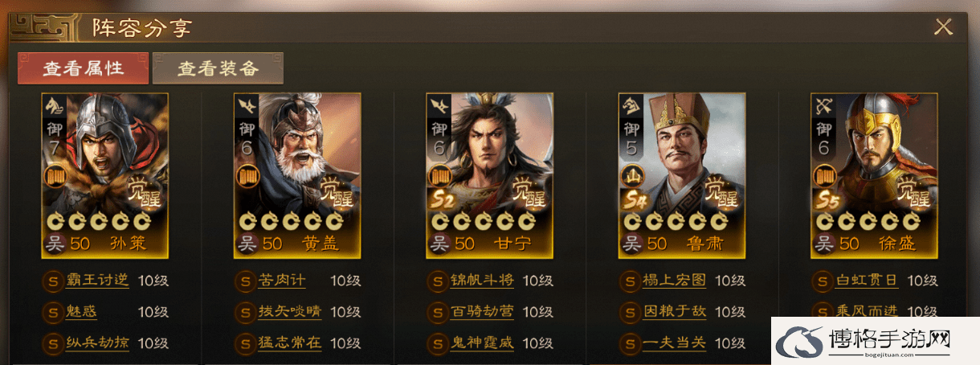This screenshot has height=365, width=980.
Task: Click the S2 season badge on 甘宁 card
Action: pos(440,199)
